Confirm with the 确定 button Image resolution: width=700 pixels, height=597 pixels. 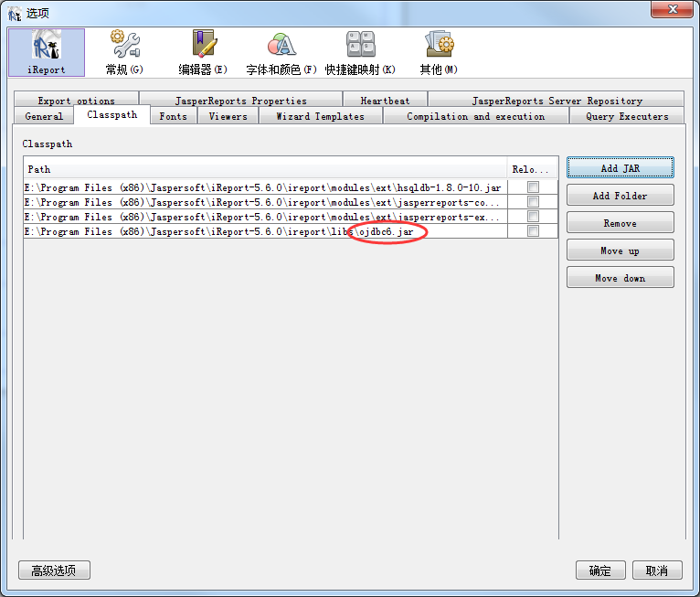(x=600, y=570)
